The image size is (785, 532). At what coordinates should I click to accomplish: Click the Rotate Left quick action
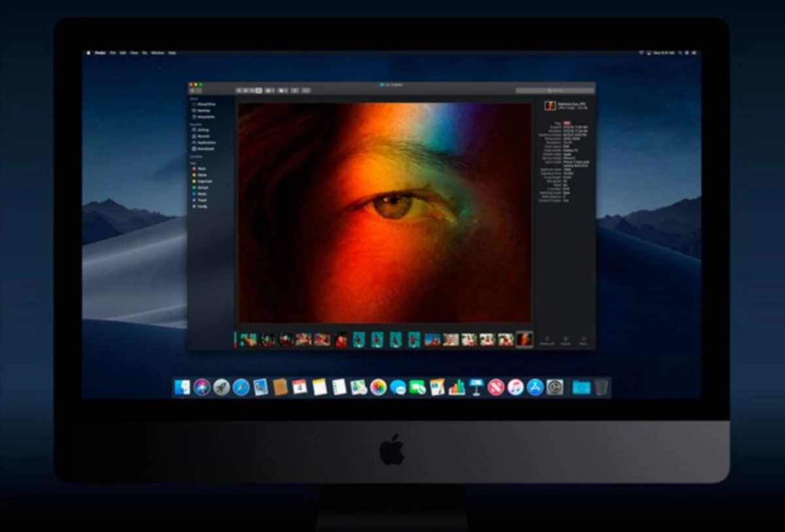pos(546,340)
